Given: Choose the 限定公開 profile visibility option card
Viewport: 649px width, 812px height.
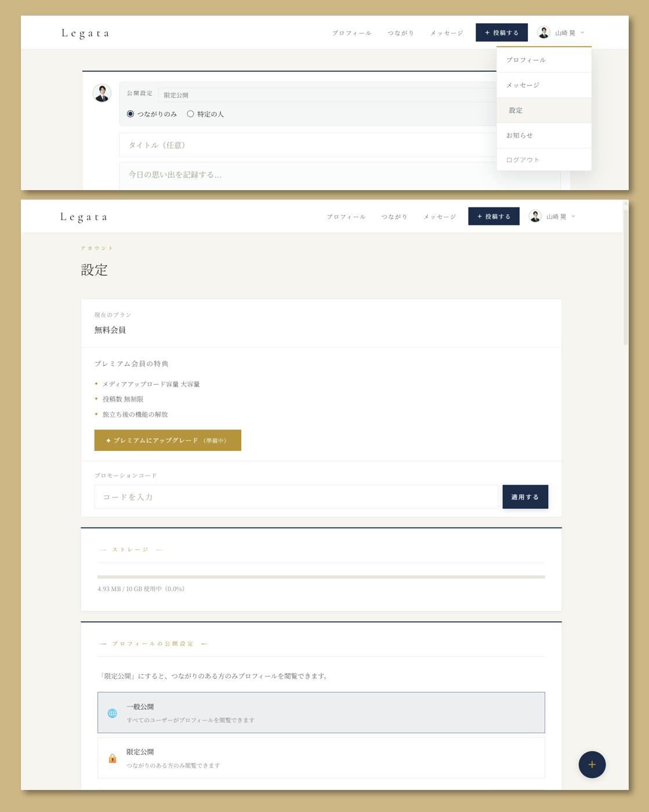Looking at the screenshot, I should 321,758.
